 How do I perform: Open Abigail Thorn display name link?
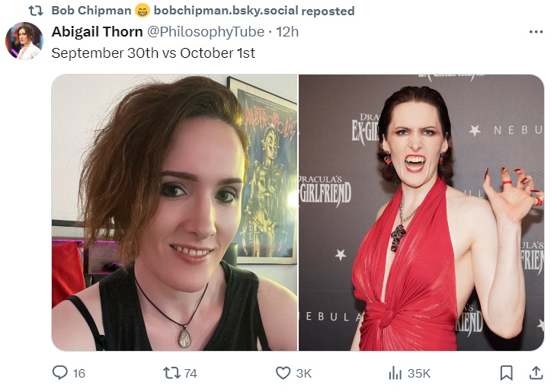[97, 31]
